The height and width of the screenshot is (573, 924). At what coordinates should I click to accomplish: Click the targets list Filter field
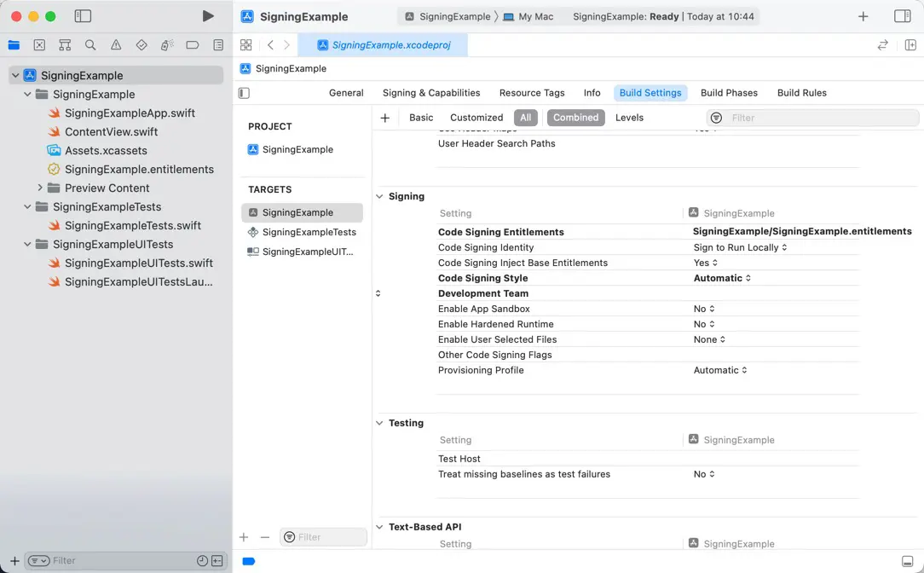(323, 537)
